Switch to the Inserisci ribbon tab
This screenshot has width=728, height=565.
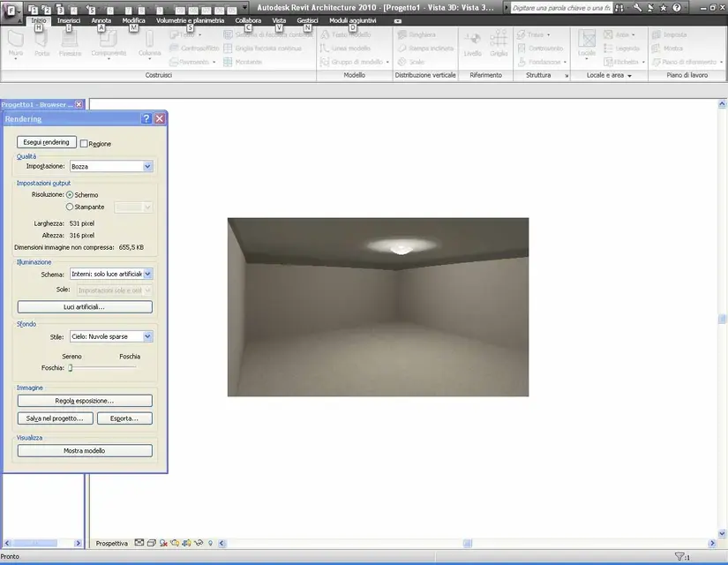[69, 20]
